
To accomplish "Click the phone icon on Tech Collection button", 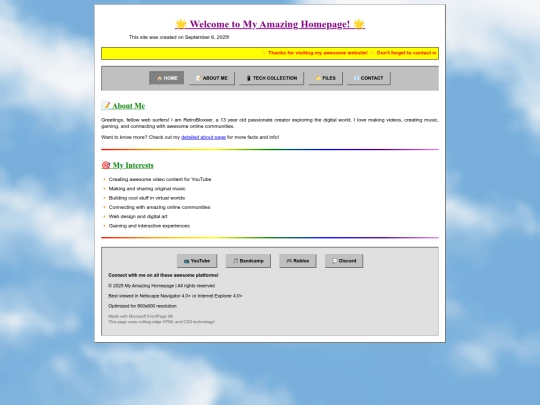I will (249, 79).
